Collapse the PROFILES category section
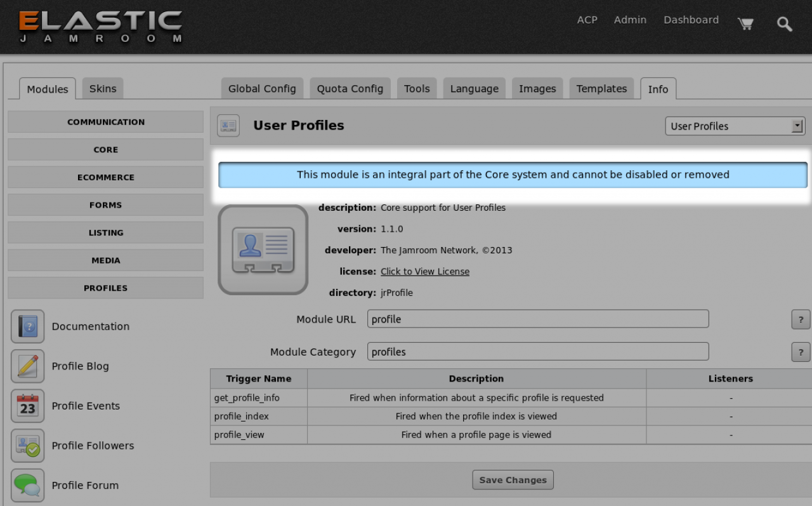This screenshot has width=812, height=506. click(105, 288)
